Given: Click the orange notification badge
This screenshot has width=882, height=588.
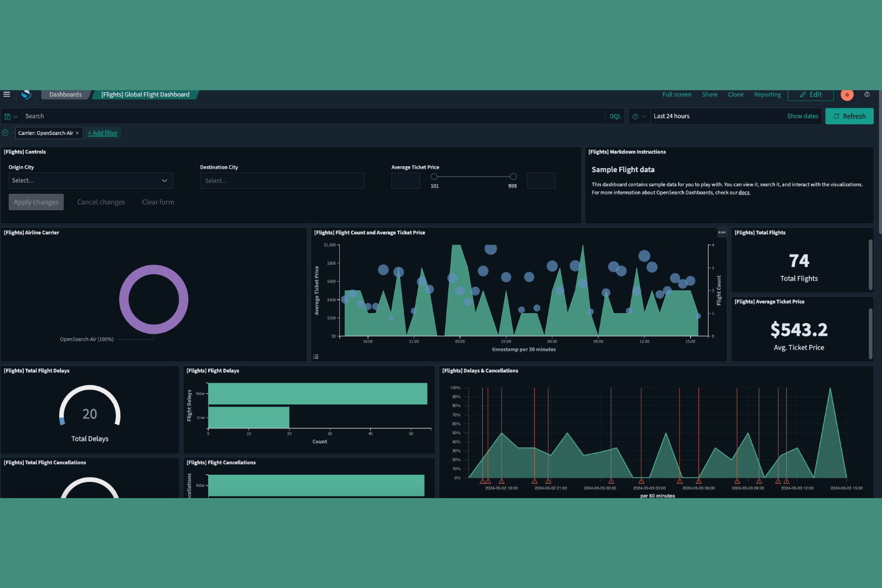Looking at the screenshot, I should point(847,94).
